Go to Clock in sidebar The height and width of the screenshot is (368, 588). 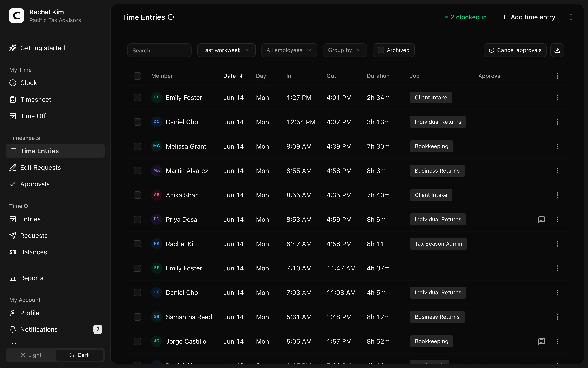(55, 83)
